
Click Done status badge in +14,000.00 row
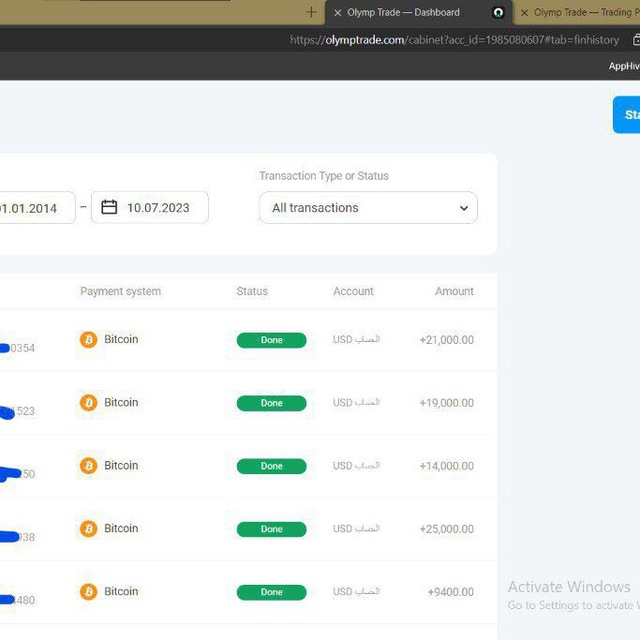[271, 466]
